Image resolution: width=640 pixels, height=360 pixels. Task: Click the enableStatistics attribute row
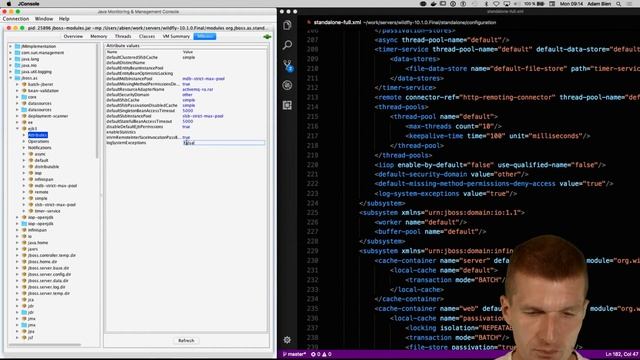click(x=185, y=132)
